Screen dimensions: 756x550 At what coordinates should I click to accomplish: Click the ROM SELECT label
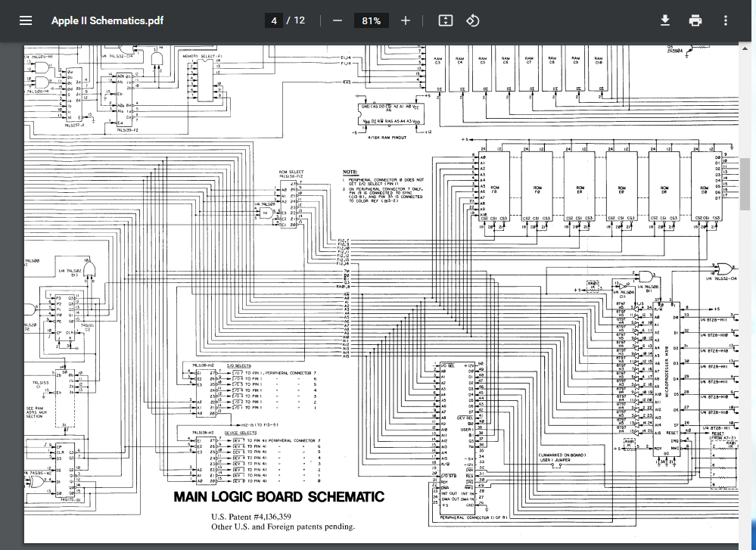tap(291, 172)
